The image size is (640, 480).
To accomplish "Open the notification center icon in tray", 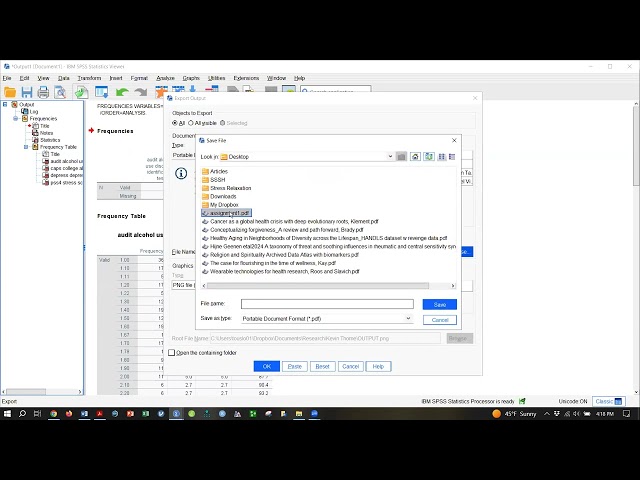I will point(626,413).
